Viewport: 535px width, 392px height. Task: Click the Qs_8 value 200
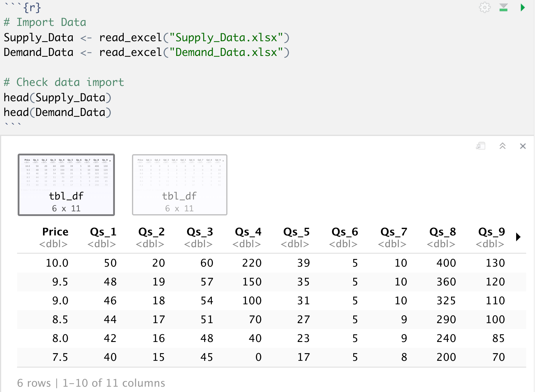pos(446,357)
